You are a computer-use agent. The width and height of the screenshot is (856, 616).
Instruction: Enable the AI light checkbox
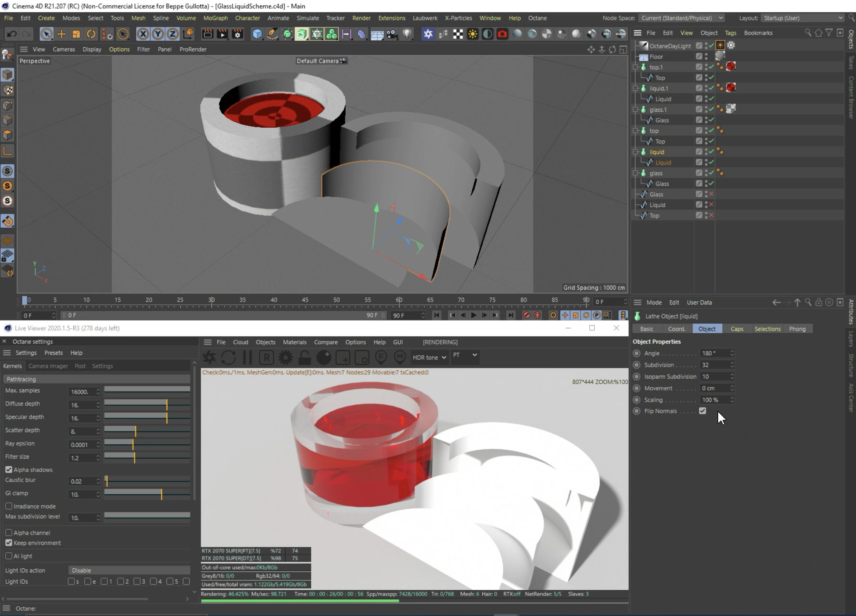[x=9, y=556]
